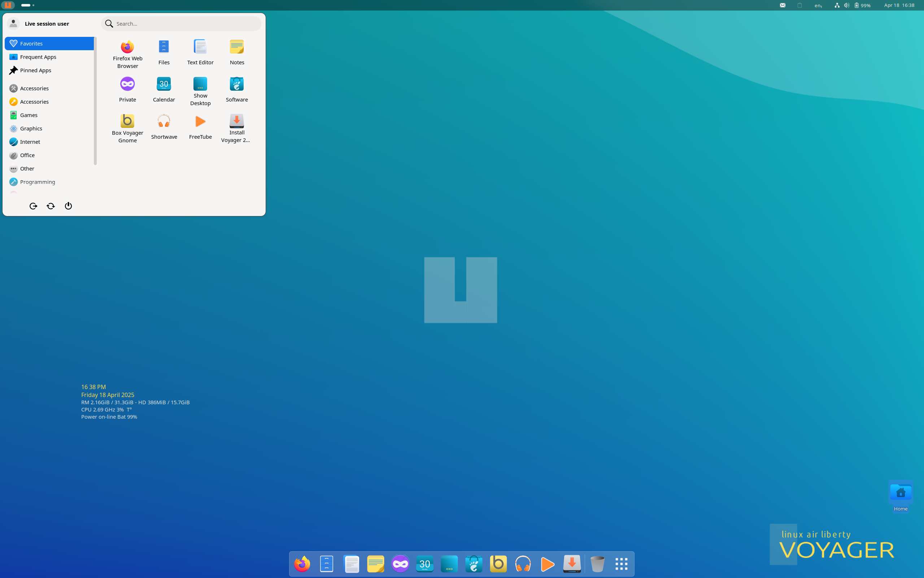Image resolution: width=924 pixels, height=578 pixels.
Task: Start Install Voyager from the menu grid
Action: click(x=237, y=129)
